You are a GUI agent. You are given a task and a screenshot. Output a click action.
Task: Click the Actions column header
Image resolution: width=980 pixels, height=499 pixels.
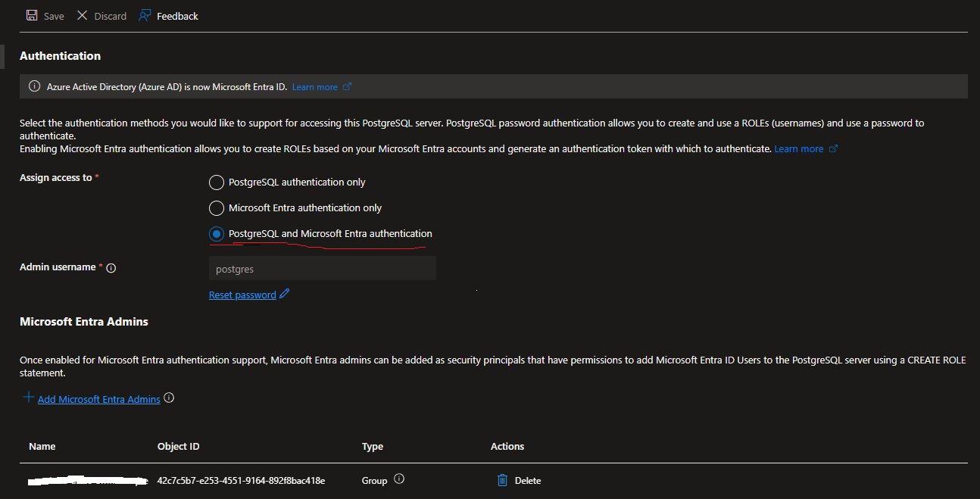(x=507, y=446)
